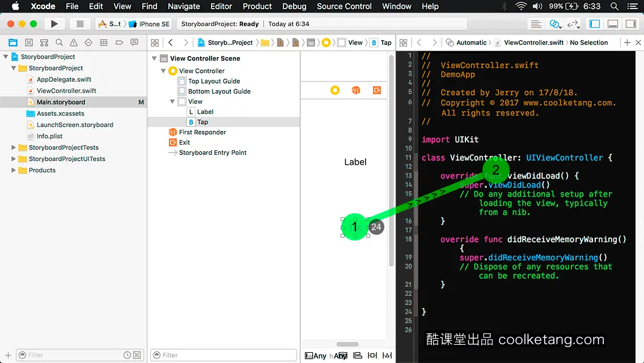Open the Product menu
644x363 pixels.
click(x=257, y=6)
